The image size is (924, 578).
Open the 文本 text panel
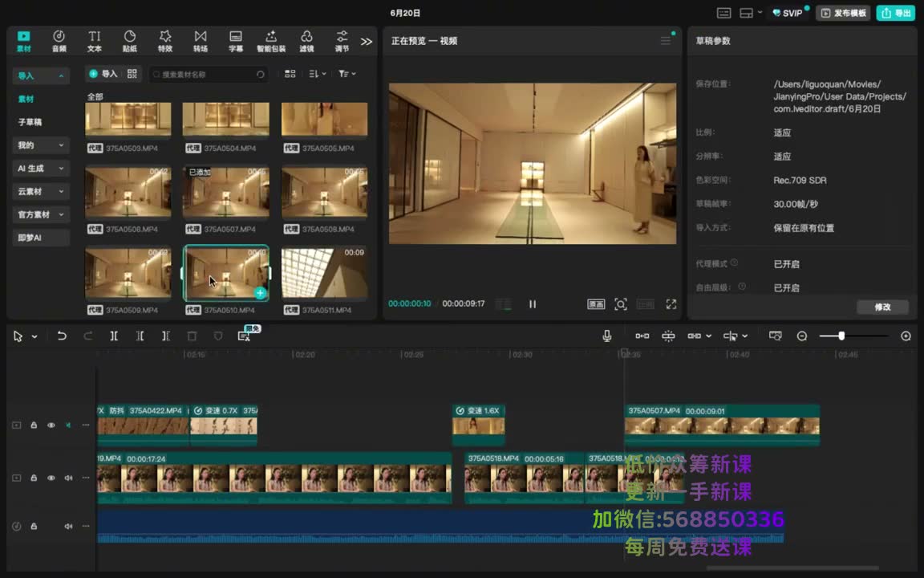coord(95,41)
